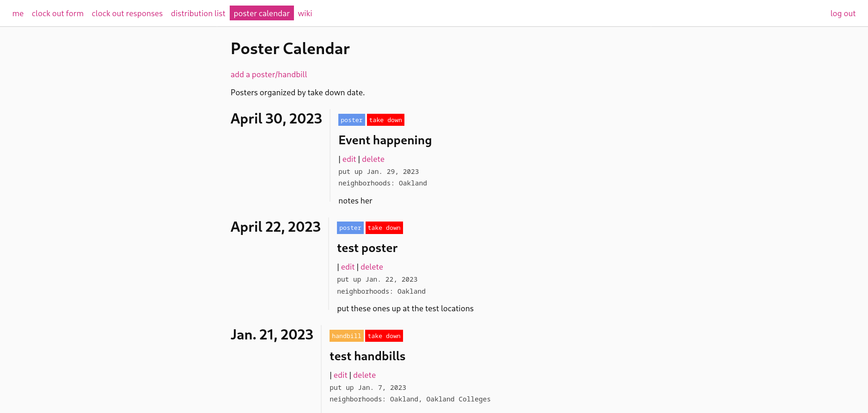Open the "me" navigation link
Image resolution: width=868 pixels, height=413 pixels.
tap(18, 13)
